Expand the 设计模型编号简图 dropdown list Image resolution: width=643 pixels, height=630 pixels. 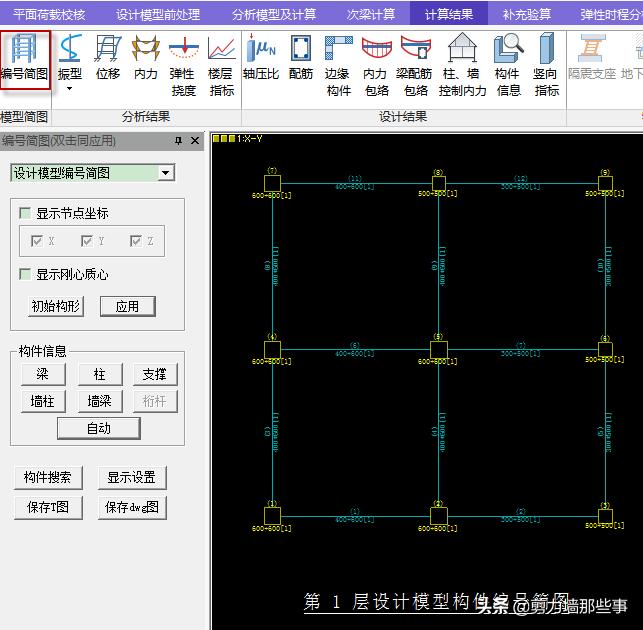click(x=166, y=173)
